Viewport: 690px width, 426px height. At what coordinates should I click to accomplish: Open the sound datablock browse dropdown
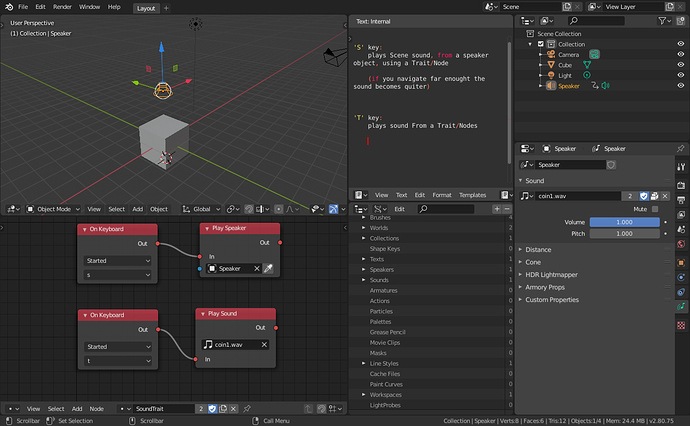tap(526, 196)
